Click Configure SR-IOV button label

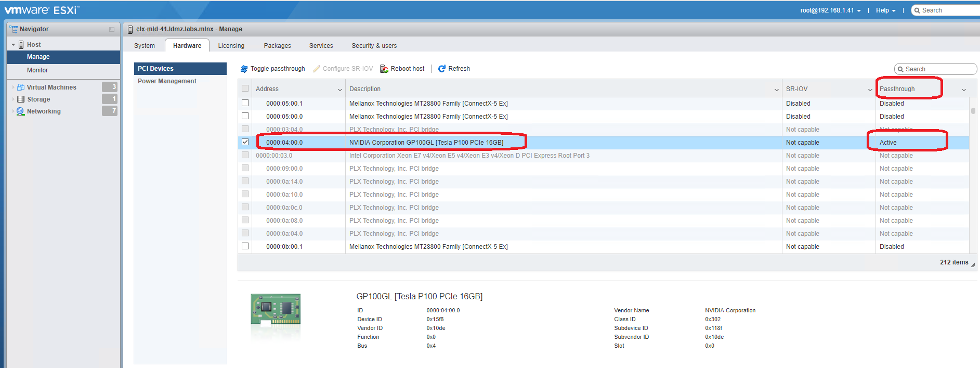coord(348,69)
